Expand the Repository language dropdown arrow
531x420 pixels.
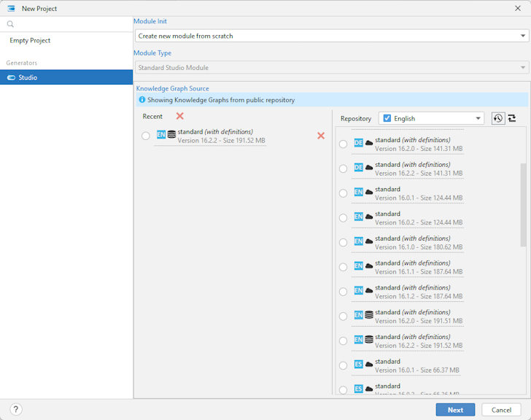point(478,118)
